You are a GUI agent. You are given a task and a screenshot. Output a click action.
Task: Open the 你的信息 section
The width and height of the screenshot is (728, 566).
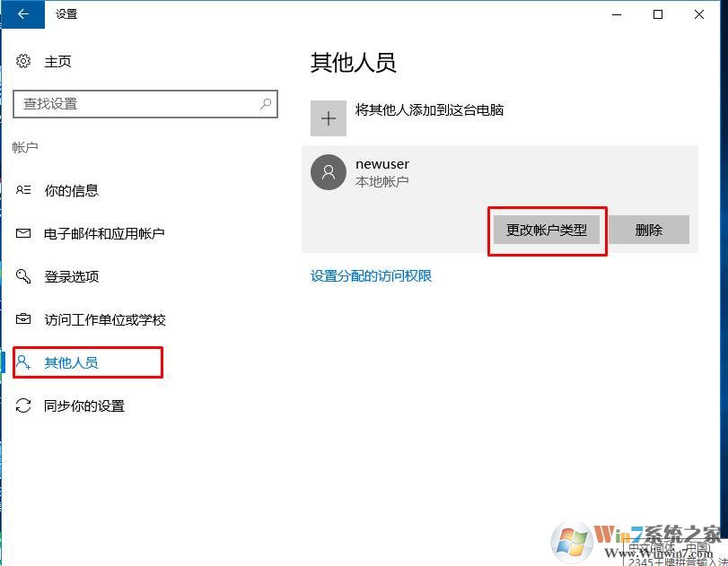pos(72,190)
